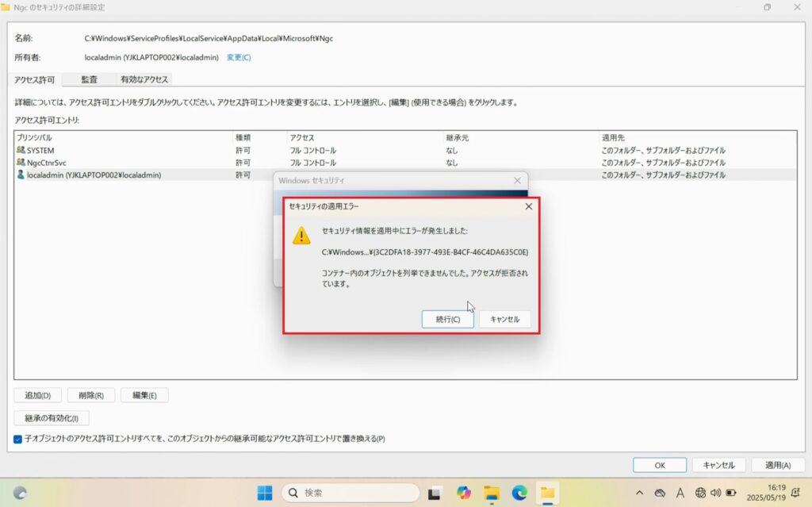Viewport: 812px width, 507px height.
Task: Click the active folder window taskbar icon
Action: [x=547, y=493]
